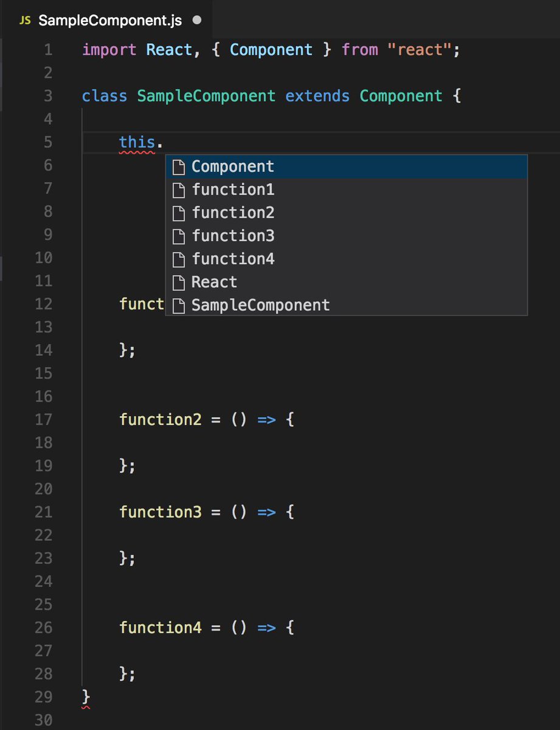Choose the function3 autocomplete suggestion
Image resolution: width=560 pixels, height=730 pixels.
tap(346, 235)
